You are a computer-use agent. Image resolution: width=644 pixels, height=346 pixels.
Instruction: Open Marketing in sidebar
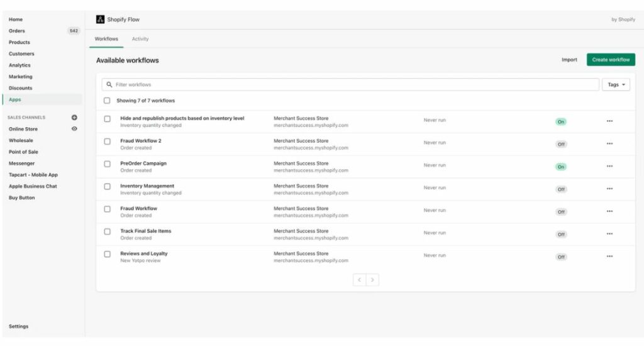coord(21,77)
